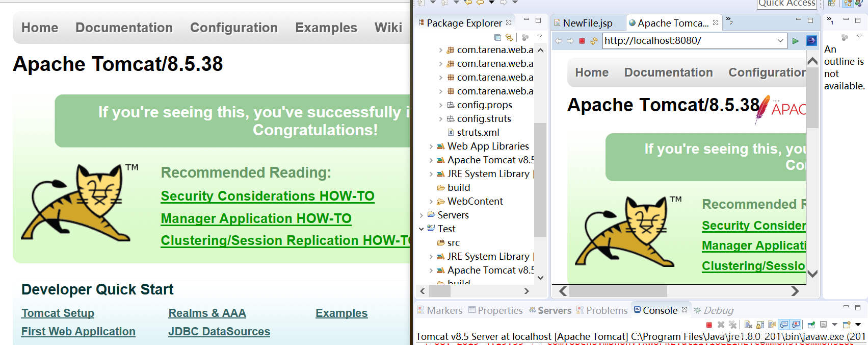This screenshot has height=345, width=868.
Task: Switch to NewFile.jsp editor tab
Action: 583,23
